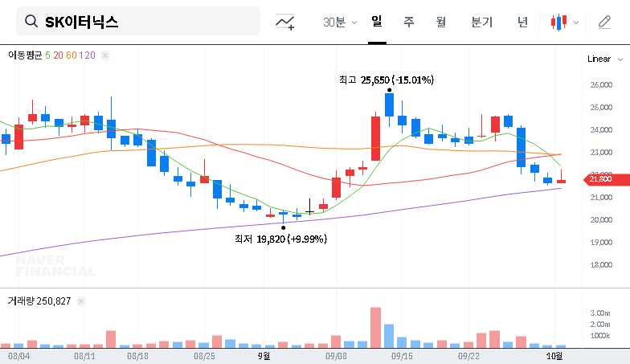Remove the 거래량 volume indicator
This screenshot has height=364, width=630.
click(81, 301)
